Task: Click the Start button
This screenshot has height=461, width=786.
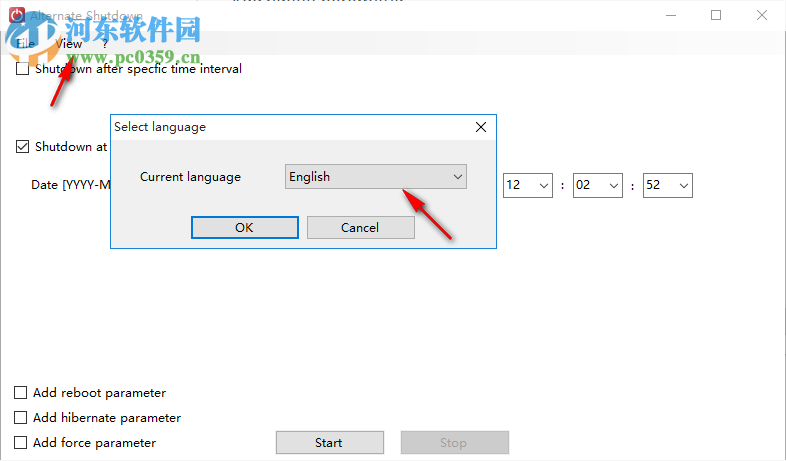Action: click(x=329, y=442)
